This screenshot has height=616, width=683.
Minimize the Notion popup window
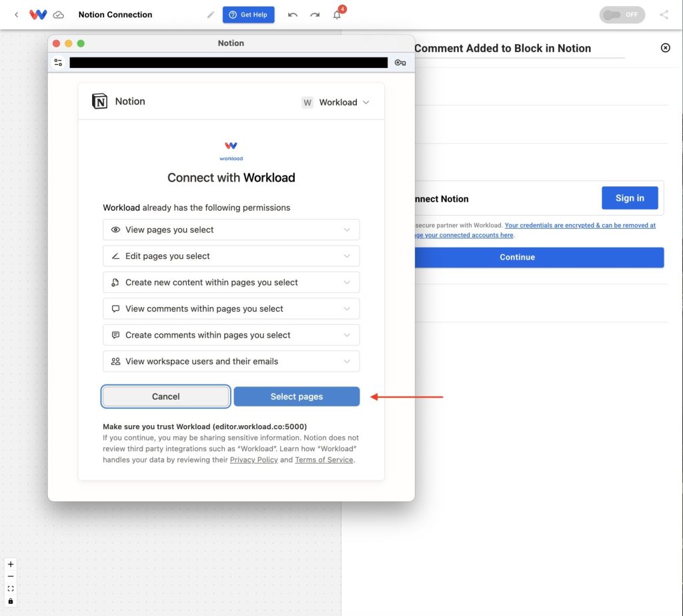pyautogui.click(x=69, y=43)
